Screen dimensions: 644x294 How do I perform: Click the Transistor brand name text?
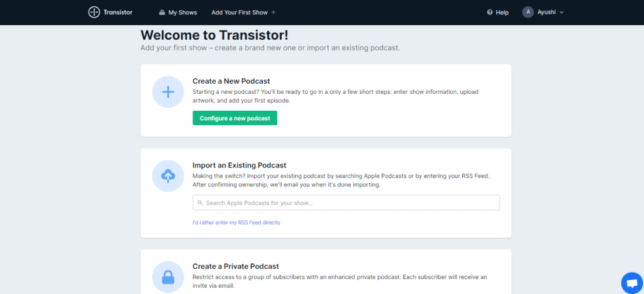118,13
